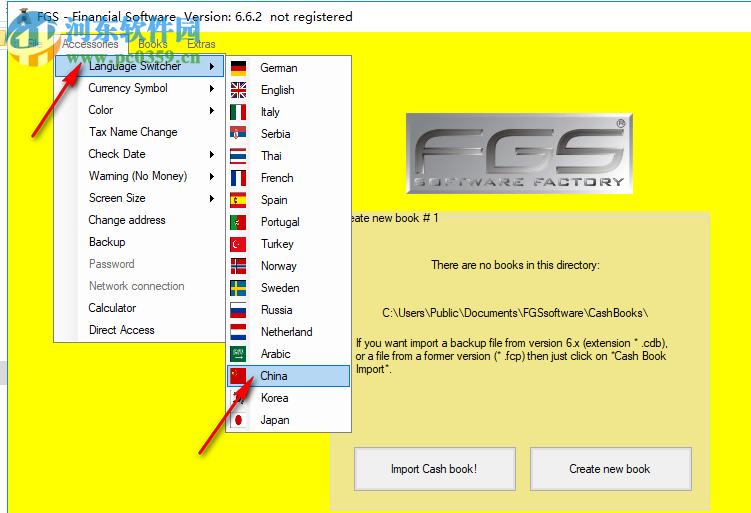Click the Turkey flag icon
Image resolution: width=751 pixels, height=513 pixels.
(238, 244)
